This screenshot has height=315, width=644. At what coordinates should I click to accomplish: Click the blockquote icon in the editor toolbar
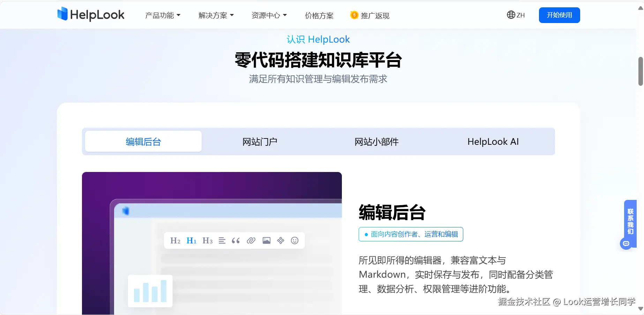pos(236,240)
